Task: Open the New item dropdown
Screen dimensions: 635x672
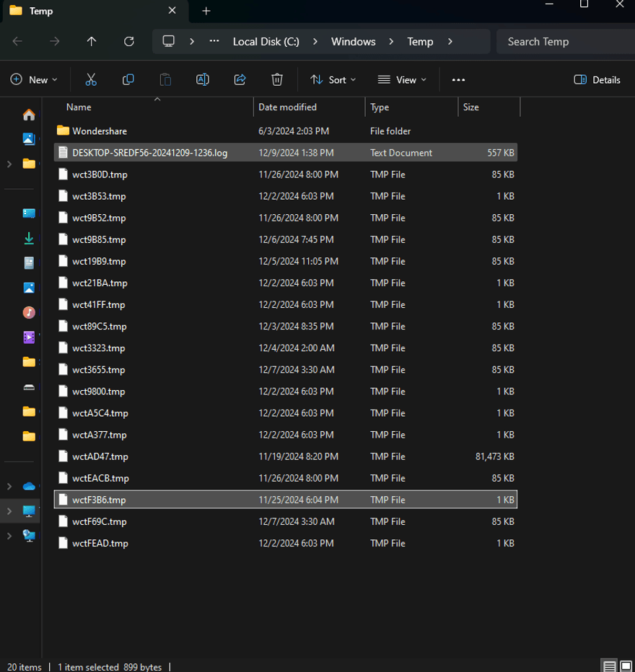Action: (x=34, y=80)
